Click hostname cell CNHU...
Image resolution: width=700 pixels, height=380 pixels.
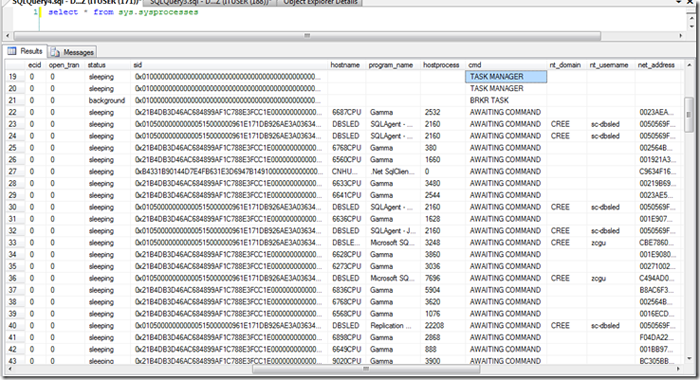point(346,171)
